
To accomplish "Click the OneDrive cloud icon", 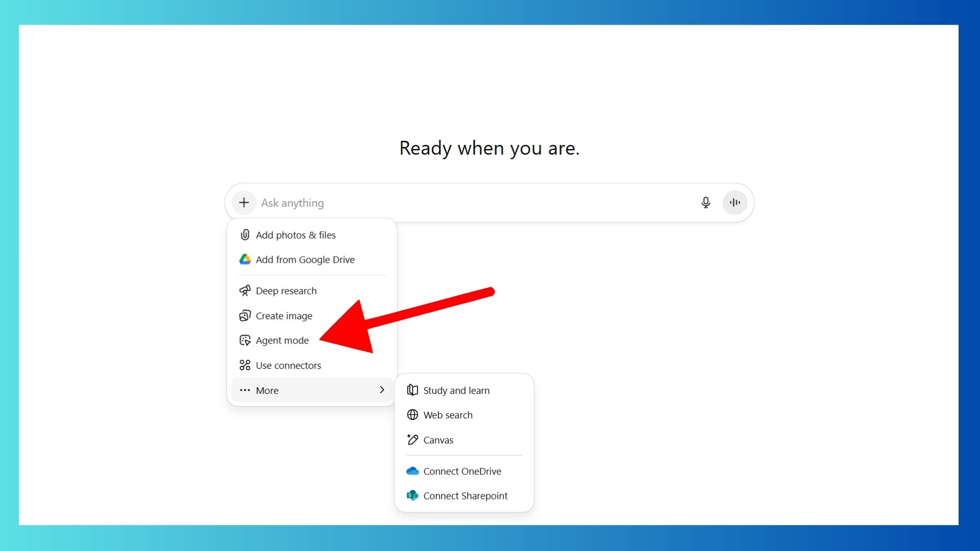I will point(412,471).
